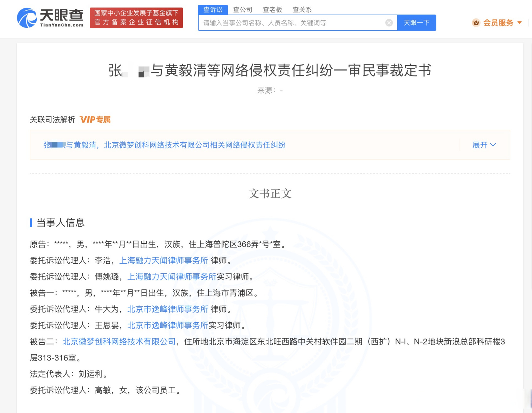
Task: Open the related dispute analysis link
Action: (x=164, y=145)
